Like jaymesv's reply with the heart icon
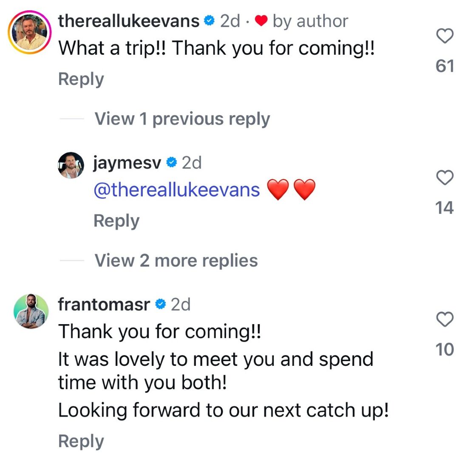 coord(445,178)
